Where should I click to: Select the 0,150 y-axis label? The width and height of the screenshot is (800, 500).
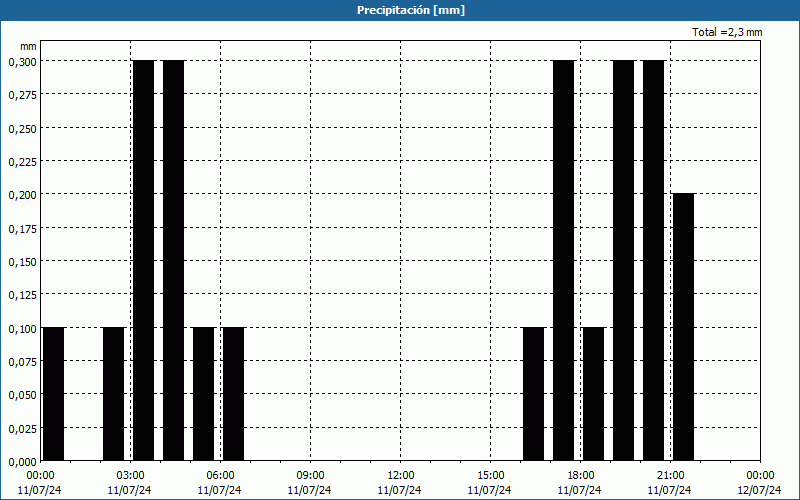pyautogui.click(x=22, y=262)
